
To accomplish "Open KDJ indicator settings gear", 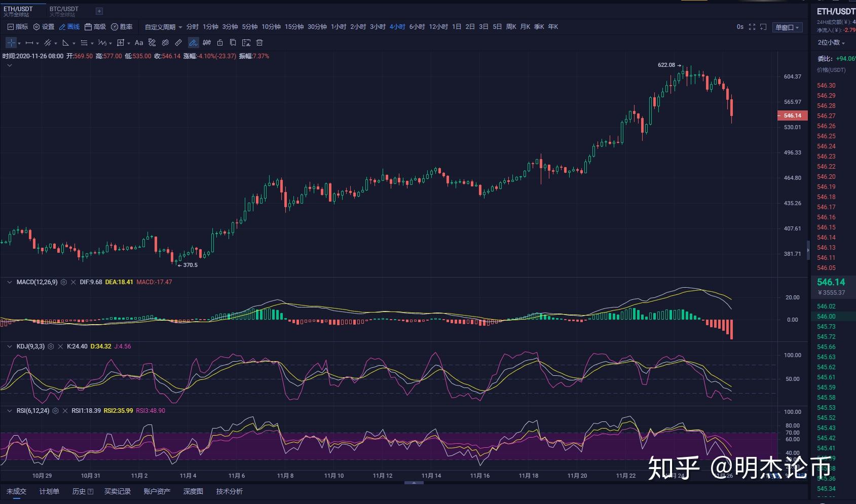I will pyautogui.click(x=51, y=346).
